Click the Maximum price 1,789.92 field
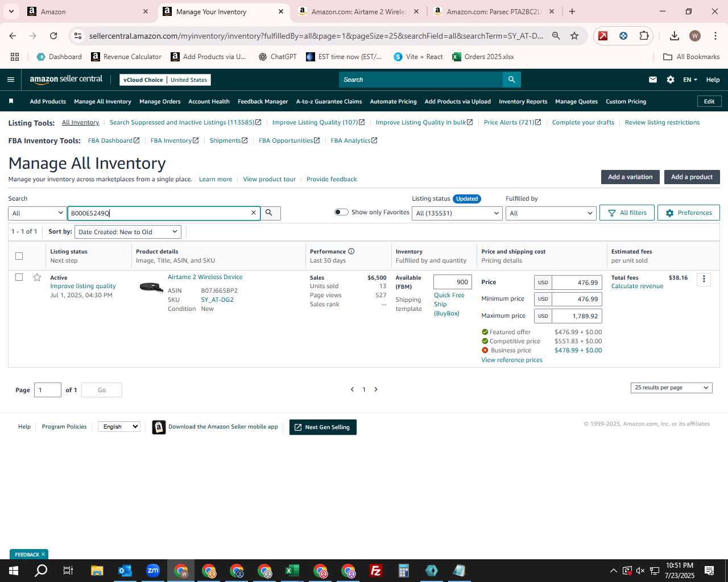728x582 pixels. [x=577, y=316]
